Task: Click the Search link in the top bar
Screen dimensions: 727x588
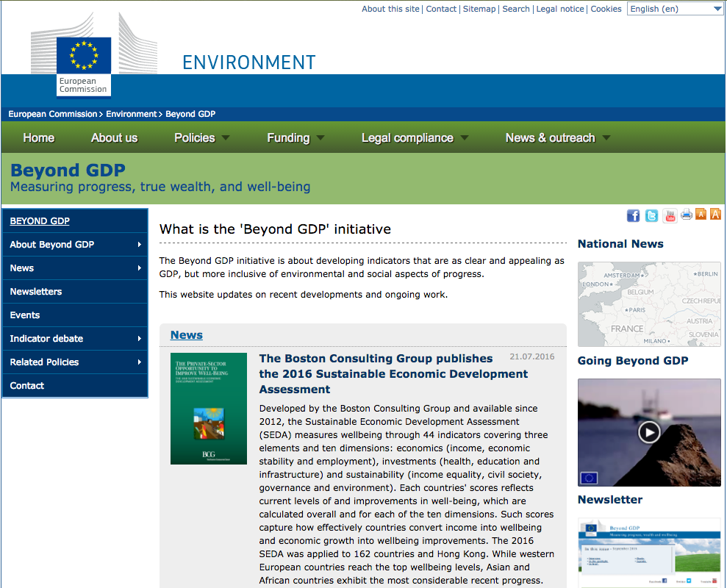Action: click(x=516, y=9)
